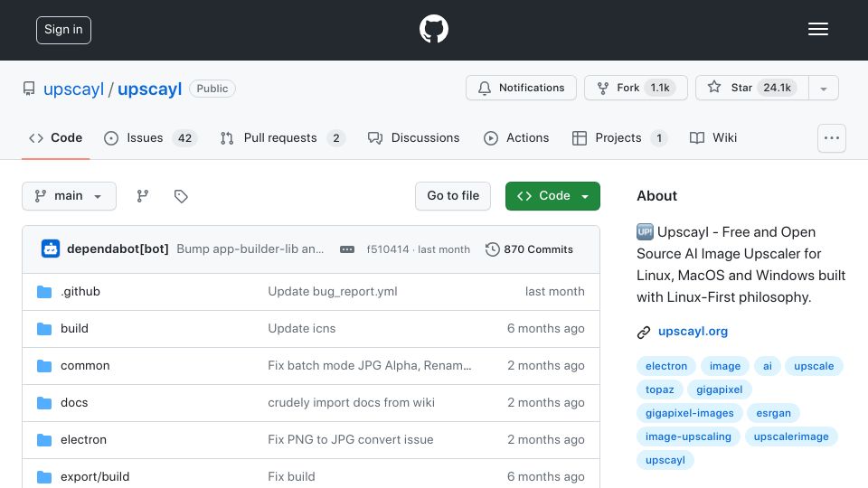Open the Pull requests tab
The image size is (868, 488).
(282, 137)
